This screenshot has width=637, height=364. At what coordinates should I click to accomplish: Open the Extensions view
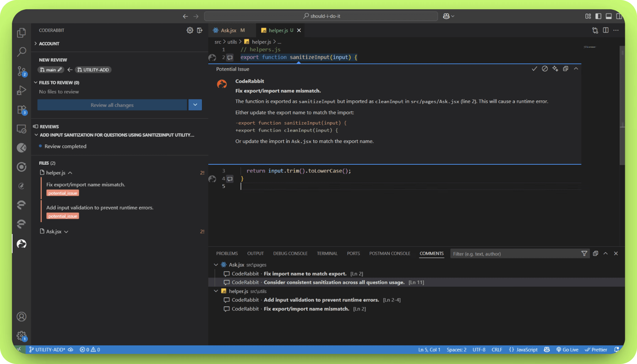point(22,110)
